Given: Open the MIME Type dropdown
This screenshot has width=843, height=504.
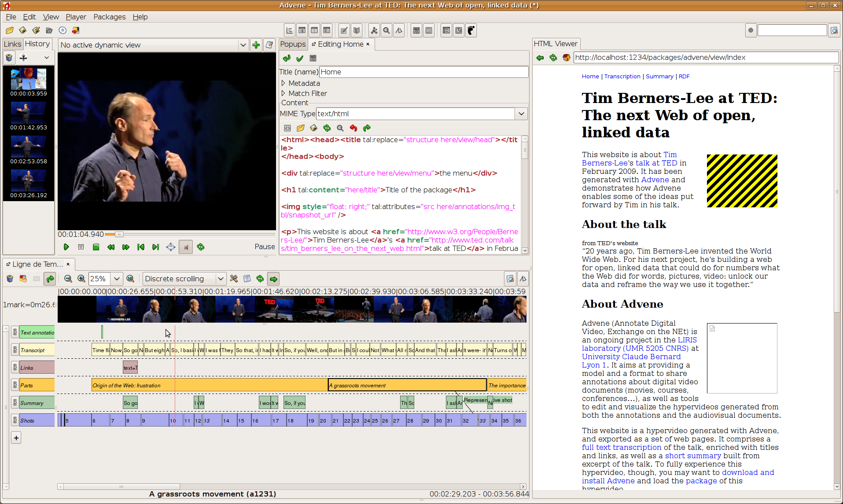Looking at the screenshot, I should coord(521,114).
